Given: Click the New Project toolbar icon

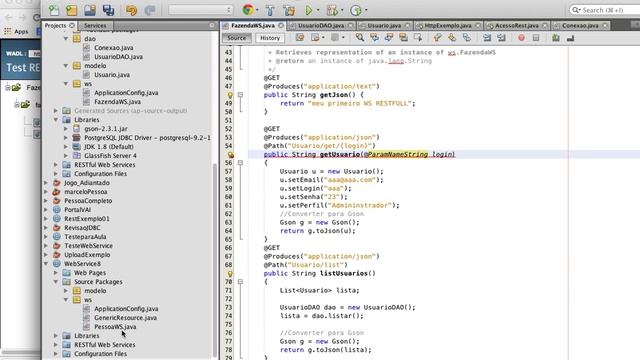Looking at the screenshot, I should tap(71, 10).
